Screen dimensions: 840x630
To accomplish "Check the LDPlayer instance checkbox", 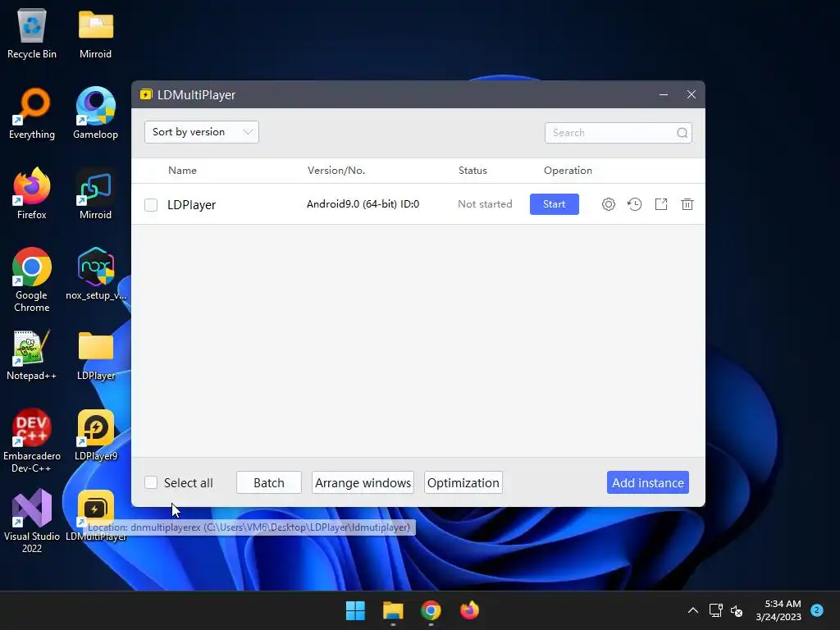I will [151, 204].
